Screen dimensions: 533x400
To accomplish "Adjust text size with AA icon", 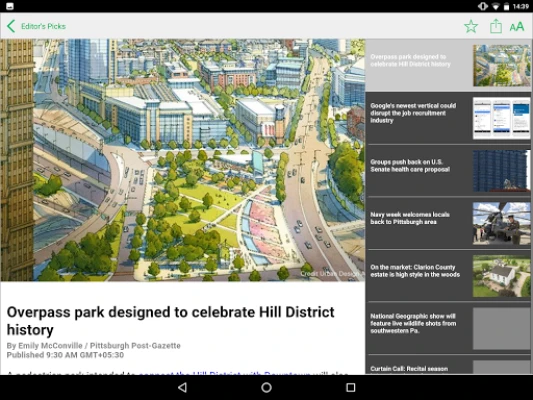I will pos(517,27).
